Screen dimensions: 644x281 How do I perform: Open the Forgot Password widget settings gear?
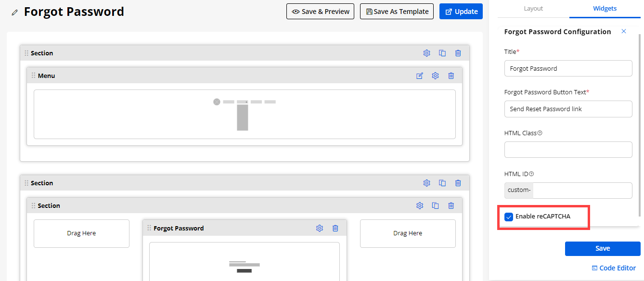point(320,228)
